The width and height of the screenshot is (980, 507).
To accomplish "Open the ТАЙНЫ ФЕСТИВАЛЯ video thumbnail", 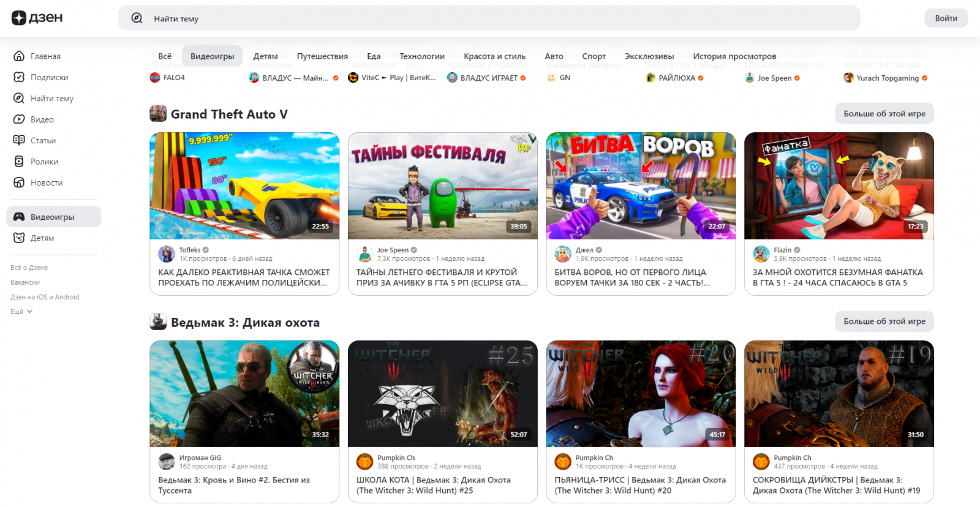I will (x=443, y=186).
